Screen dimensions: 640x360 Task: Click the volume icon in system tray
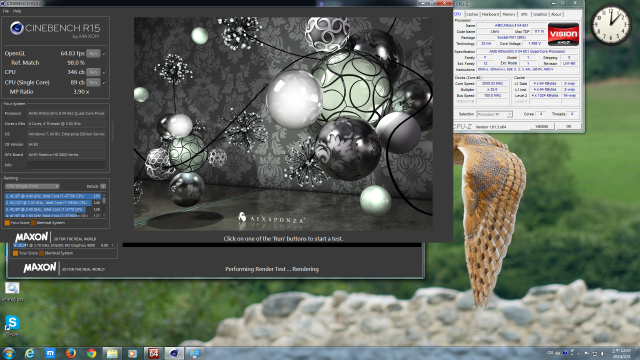pyautogui.click(x=602, y=353)
